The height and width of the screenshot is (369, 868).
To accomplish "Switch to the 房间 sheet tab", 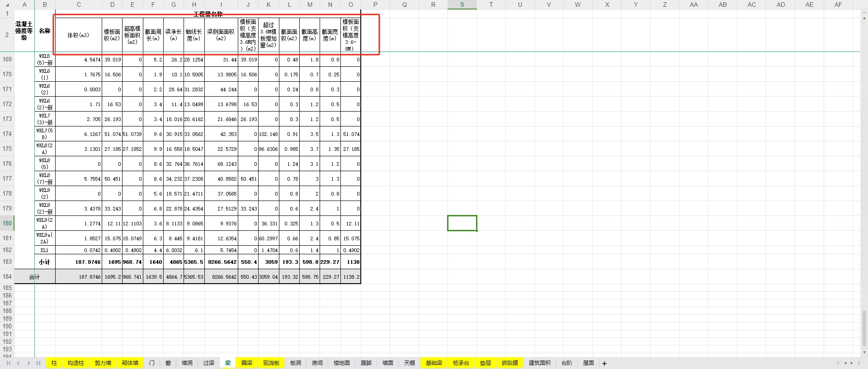I will point(317,363).
